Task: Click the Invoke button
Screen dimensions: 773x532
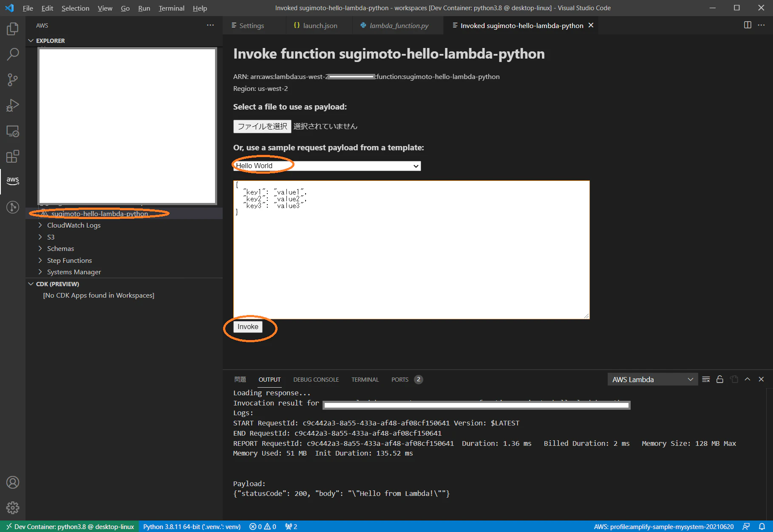Action: pos(248,327)
